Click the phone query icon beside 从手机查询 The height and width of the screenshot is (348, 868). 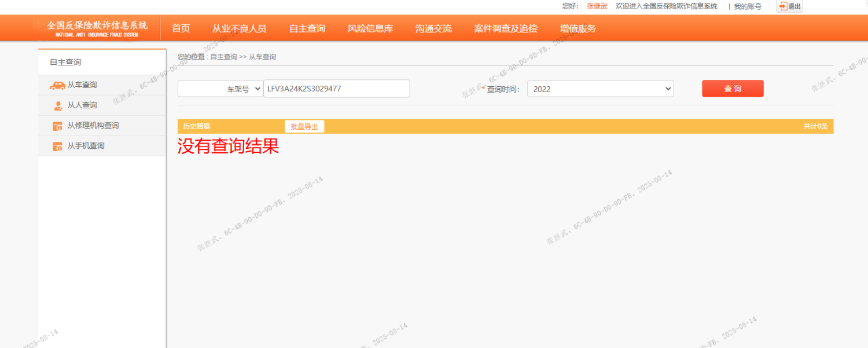point(57,146)
